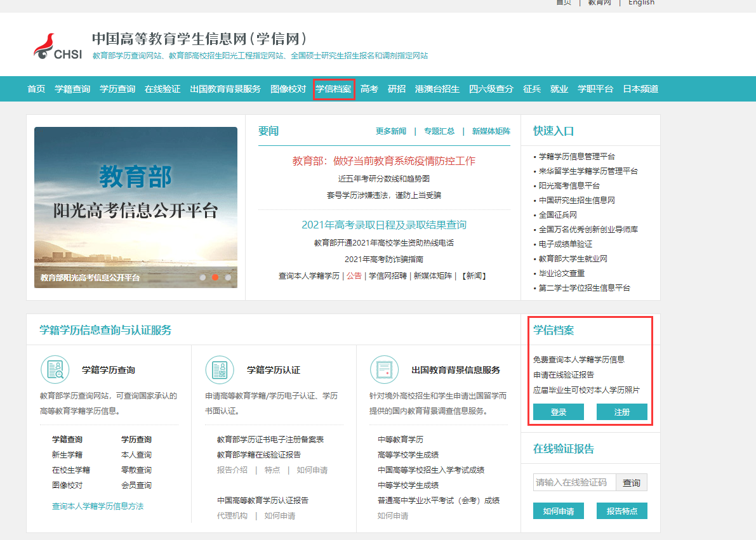Open 2021年高考录取日程及录取结果查询 headline
Image resolution: width=756 pixels, height=540 pixels.
pyautogui.click(x=383, y=225)
